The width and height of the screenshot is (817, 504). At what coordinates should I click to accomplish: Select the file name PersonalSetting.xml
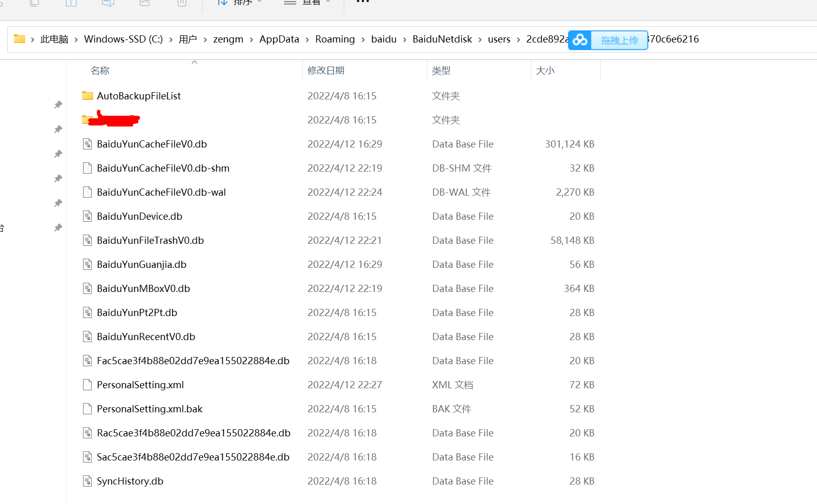click(x=140, y=385)
